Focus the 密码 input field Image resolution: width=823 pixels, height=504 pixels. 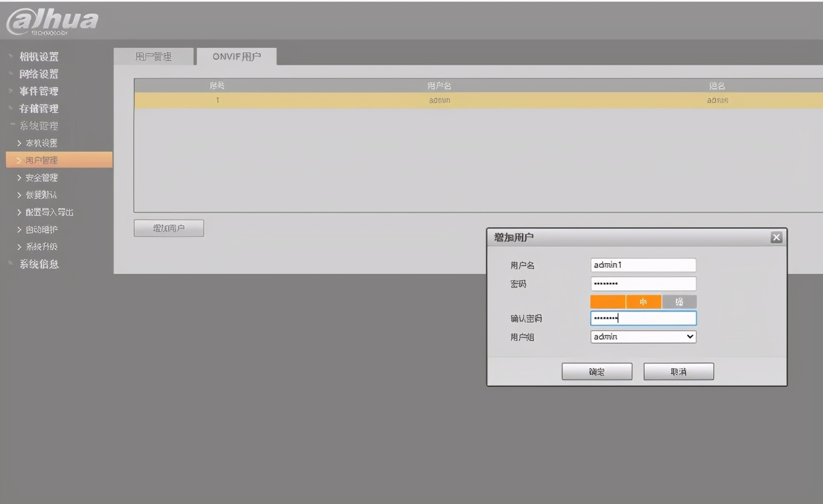click(644, 284)
